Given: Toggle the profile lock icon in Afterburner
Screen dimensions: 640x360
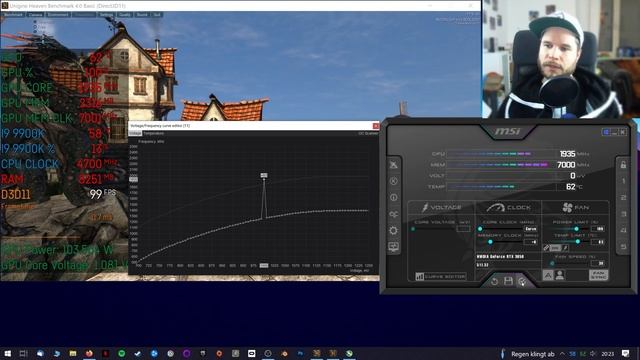Looking at the screenshot, I should click(623, 165).
